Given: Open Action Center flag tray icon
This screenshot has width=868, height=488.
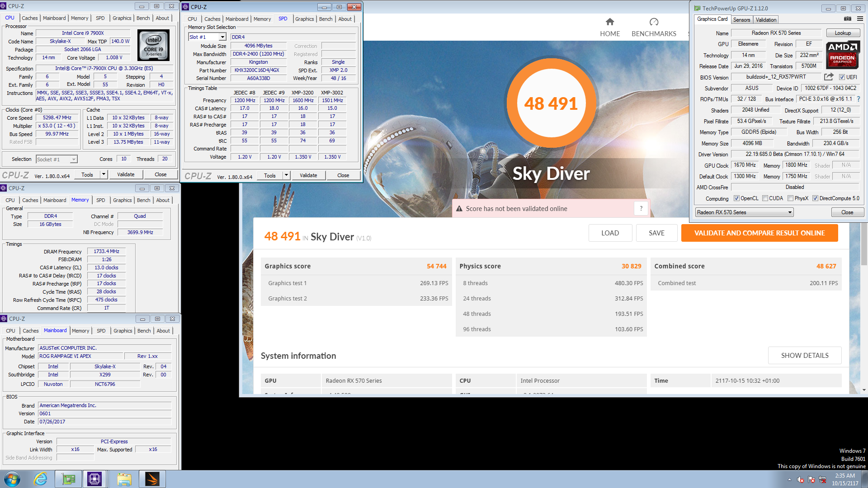Looking at the screenshot, I should tap(811, 479).
